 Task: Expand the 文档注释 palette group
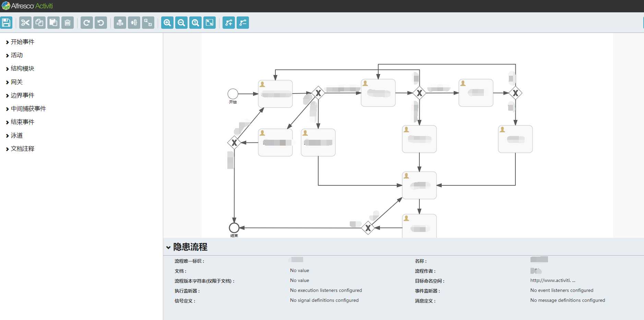point(20,149)
